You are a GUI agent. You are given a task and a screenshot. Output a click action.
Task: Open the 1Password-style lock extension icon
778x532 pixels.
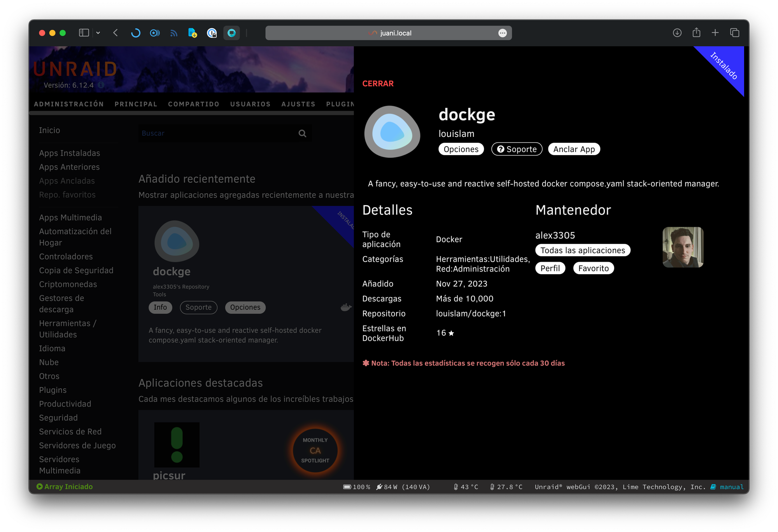click(x=212, y=33)
